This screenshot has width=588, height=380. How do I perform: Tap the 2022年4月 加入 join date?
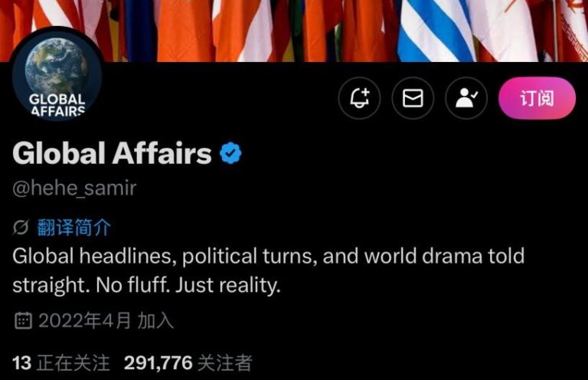click(x=106, y=321)
